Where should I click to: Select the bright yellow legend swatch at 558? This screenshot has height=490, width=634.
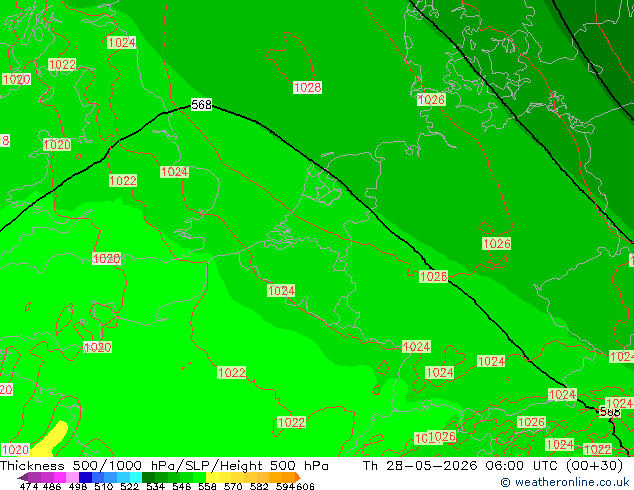click(212, 477)
